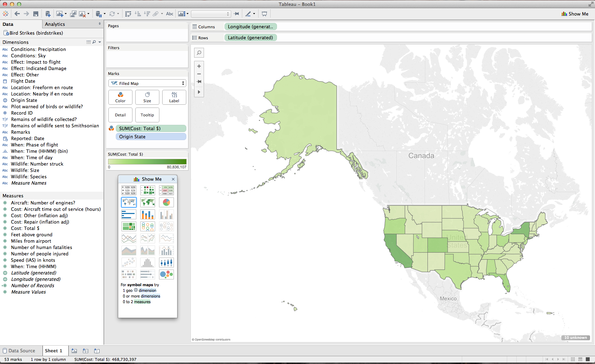Switch to the Data tab
This screenshot has width=595, height=364.
coord(8,24)
